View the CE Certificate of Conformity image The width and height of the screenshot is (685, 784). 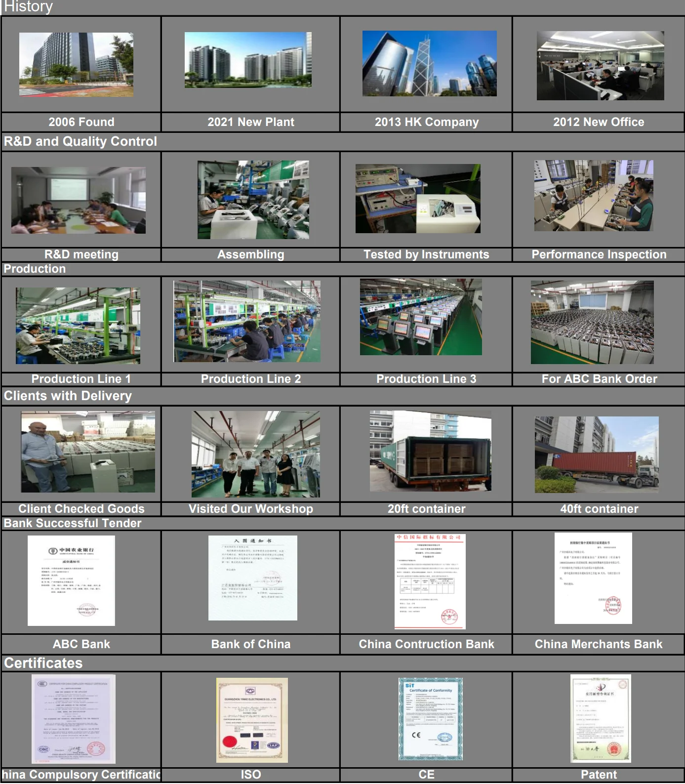click(431, 719)
